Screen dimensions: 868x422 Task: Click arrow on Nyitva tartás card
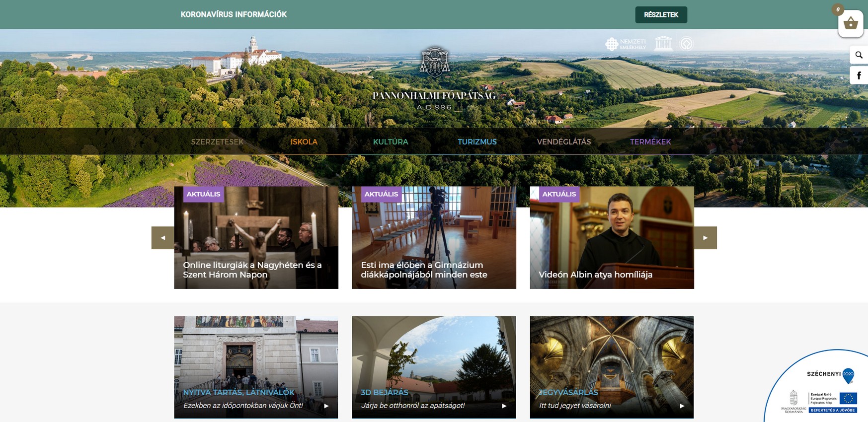326,406
